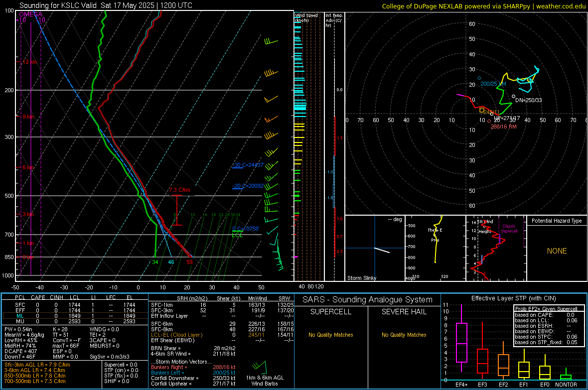Click the Wind Speed (knots) panel header
Image resolution: width=588 pixels, height=390 pixels.
[306, 17]
